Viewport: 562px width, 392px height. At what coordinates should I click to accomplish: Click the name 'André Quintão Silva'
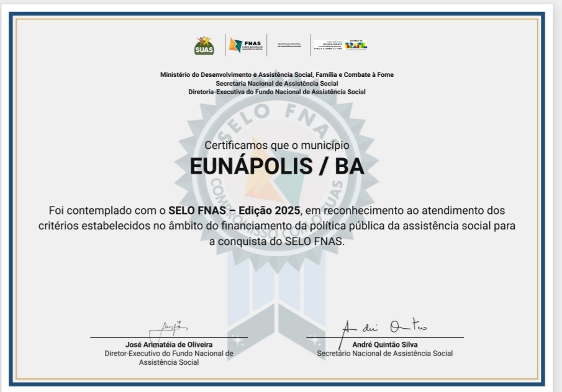point(384,344)
